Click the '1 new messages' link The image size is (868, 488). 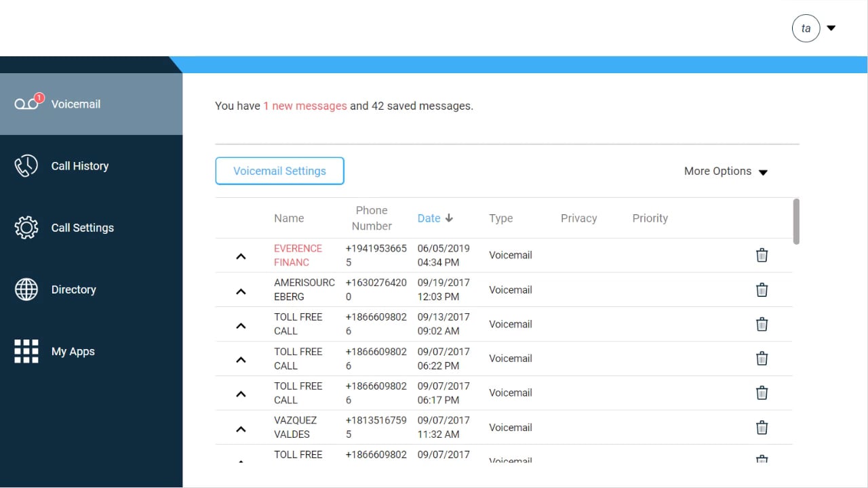[305, 106]
